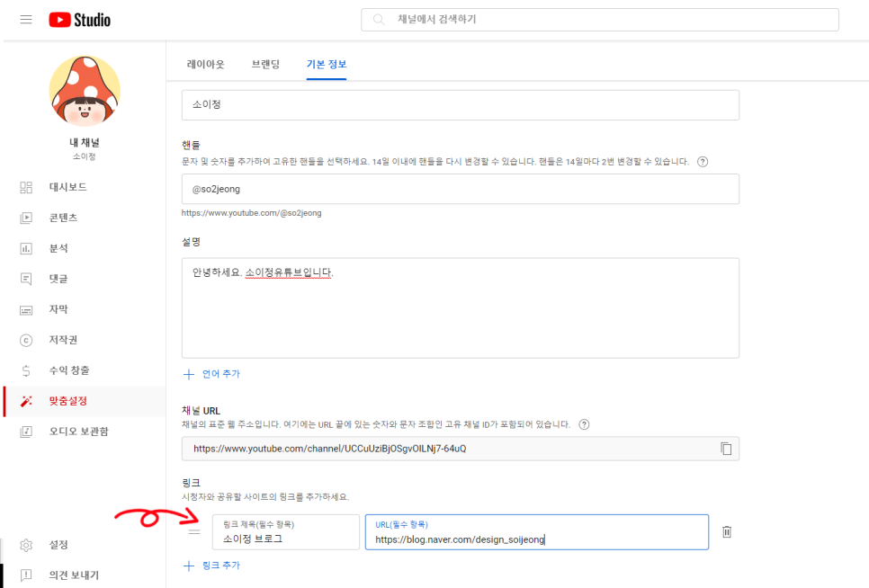869x588 pixels.
Task: Click help icon beside channel URL description
Action: tap(584, 424)
